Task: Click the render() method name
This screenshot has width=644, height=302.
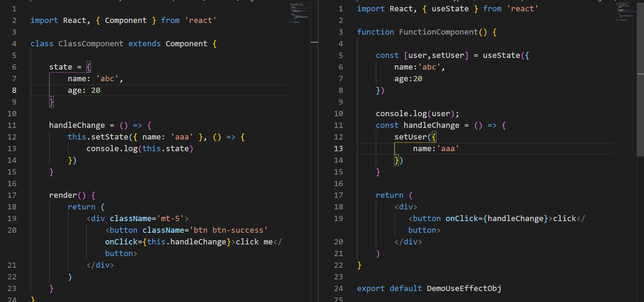Action: coord(63,195)
